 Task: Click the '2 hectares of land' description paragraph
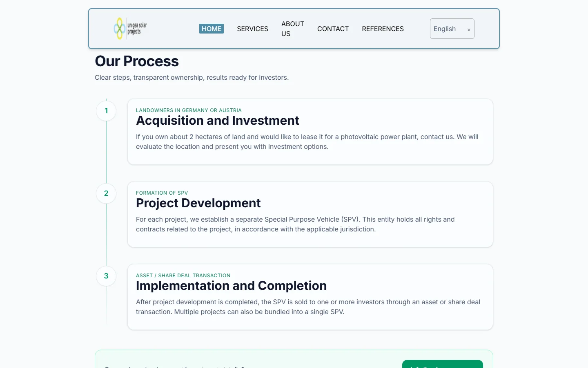point(307,142)
